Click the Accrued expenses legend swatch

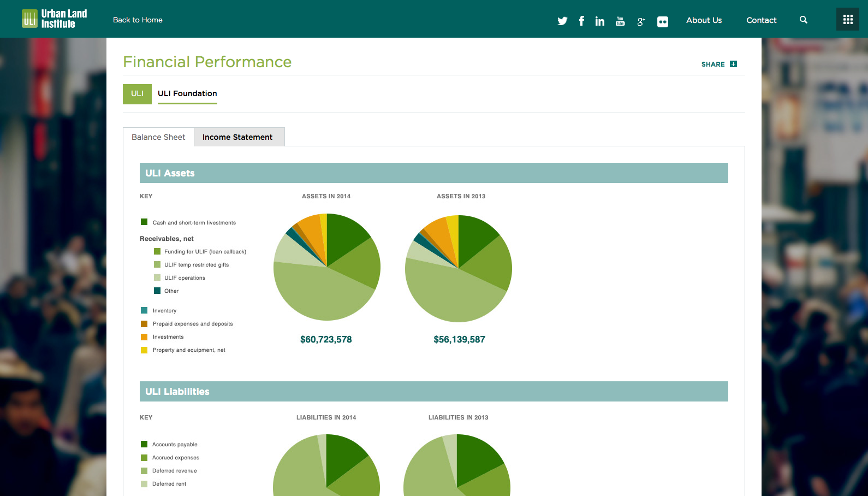pyautogui.click(x=144, y=458)
